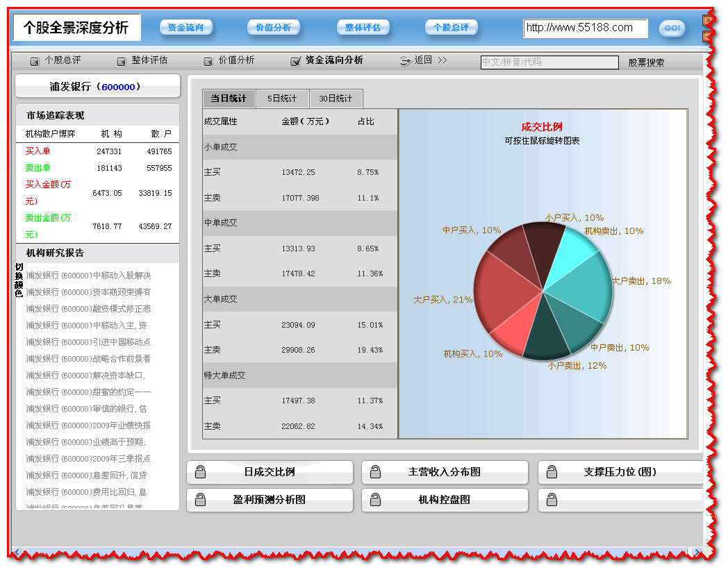Open the 价值分析 menu item
The width and height of the screenshot is (728, 572).
(x=237, y=60)
